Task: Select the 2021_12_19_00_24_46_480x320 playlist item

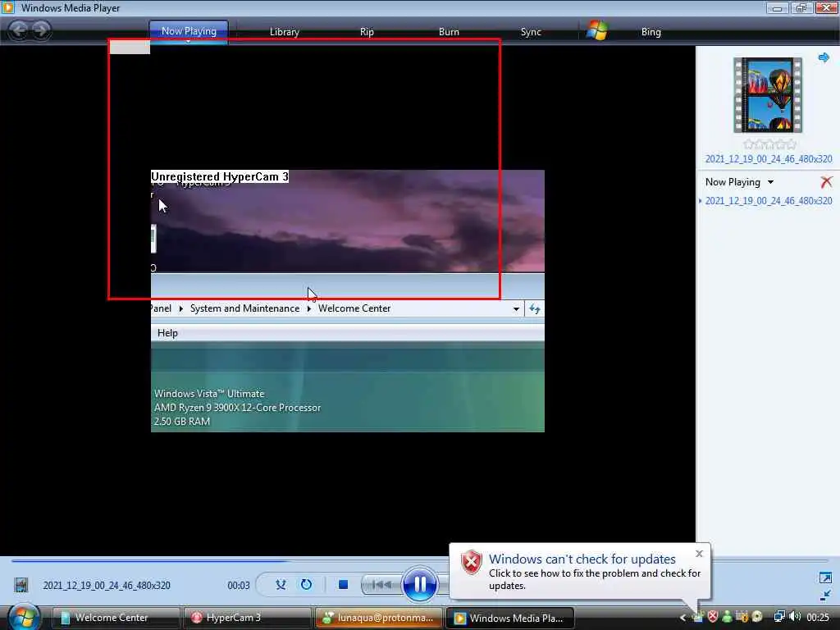Action: [x=768, y=201]
